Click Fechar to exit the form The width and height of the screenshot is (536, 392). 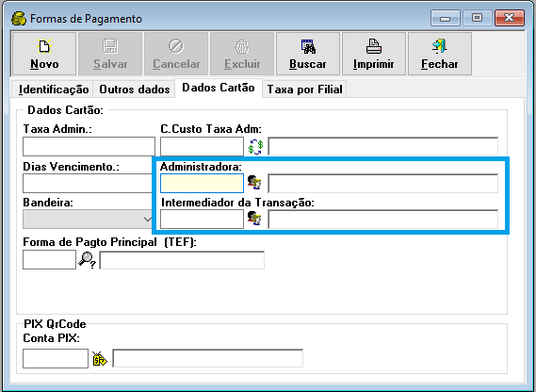[440, 54]
